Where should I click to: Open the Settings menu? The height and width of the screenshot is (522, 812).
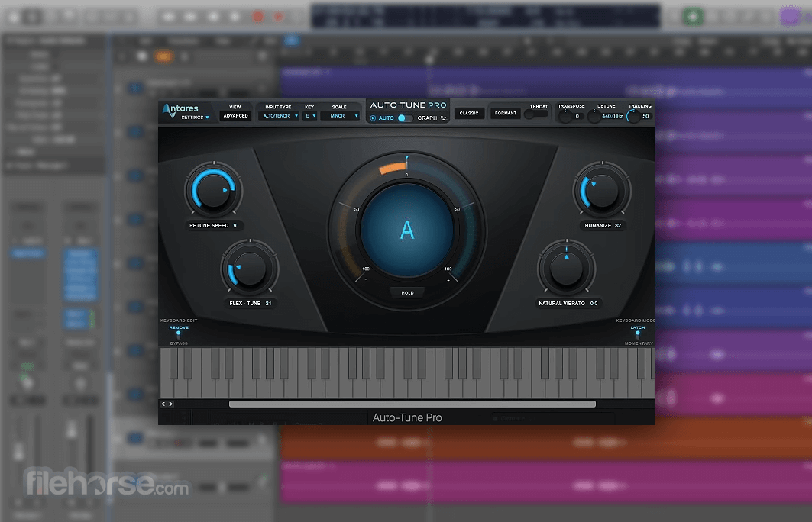point(195,118)
